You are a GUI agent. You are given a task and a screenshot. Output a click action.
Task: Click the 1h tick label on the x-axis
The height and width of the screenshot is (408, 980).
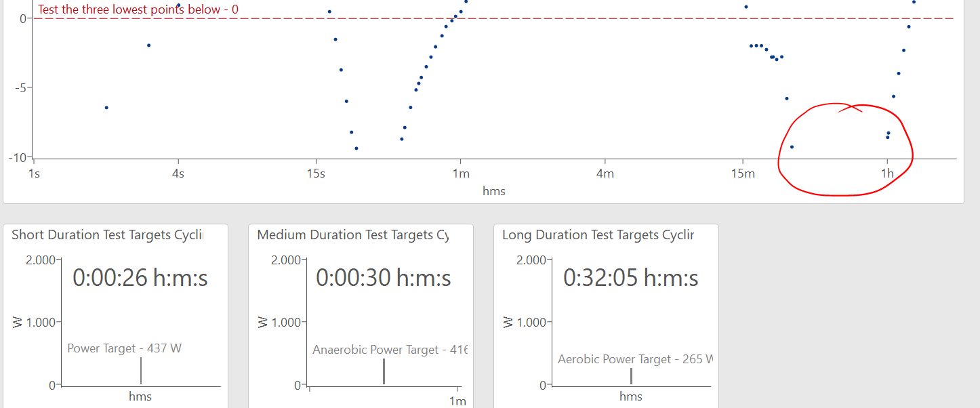pyautogui.click(x=887, y=174)
